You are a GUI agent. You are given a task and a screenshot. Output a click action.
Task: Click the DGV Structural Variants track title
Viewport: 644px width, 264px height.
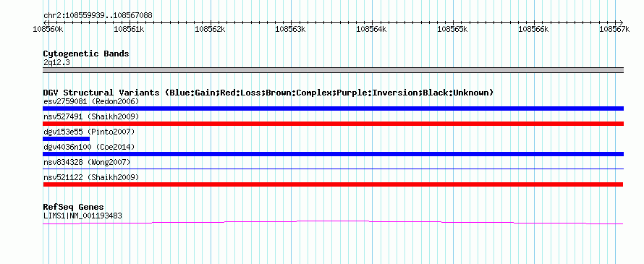point(268,93)
